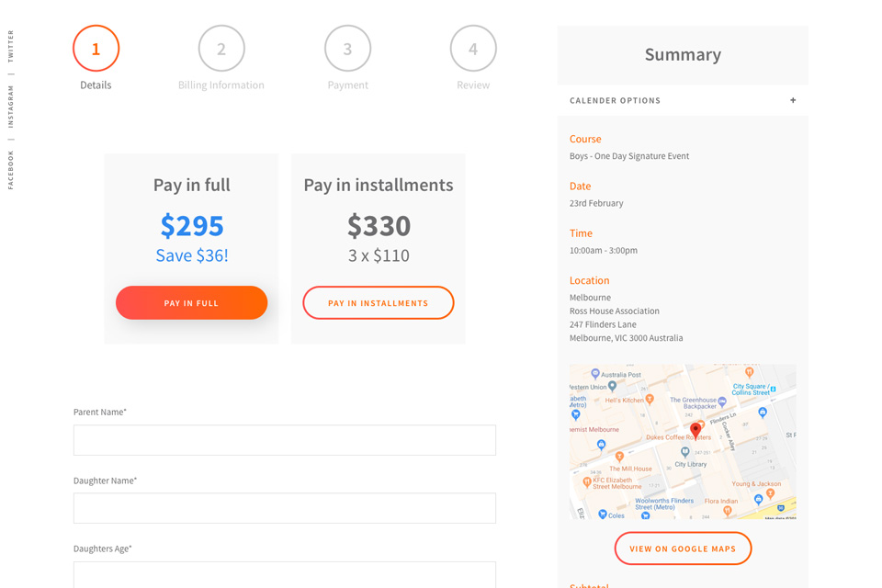The height and width of the screenshot is (588, 882).
Task: Open the Twitter social link
Action: pyautogui.click(x=11, y=46)
